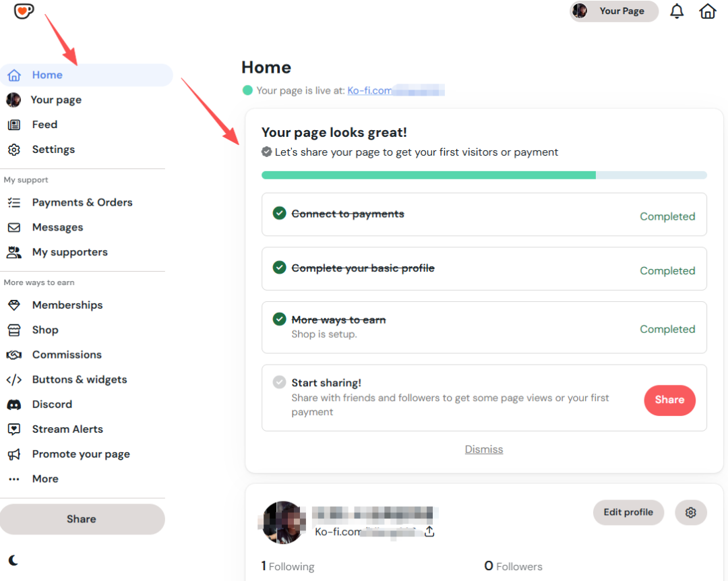This screenshot has height=581, width=728.
Task: Click the red Share button
Action: (x=669, y=400)
